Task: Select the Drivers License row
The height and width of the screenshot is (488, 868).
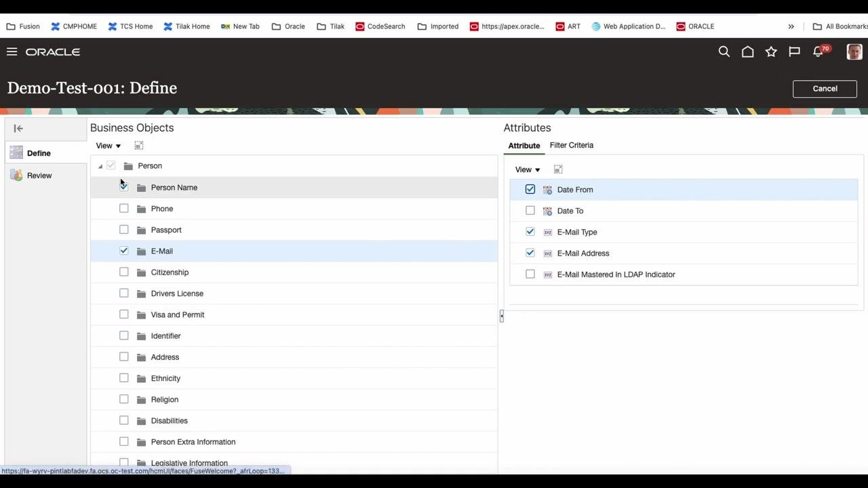Action: point(294,293)
